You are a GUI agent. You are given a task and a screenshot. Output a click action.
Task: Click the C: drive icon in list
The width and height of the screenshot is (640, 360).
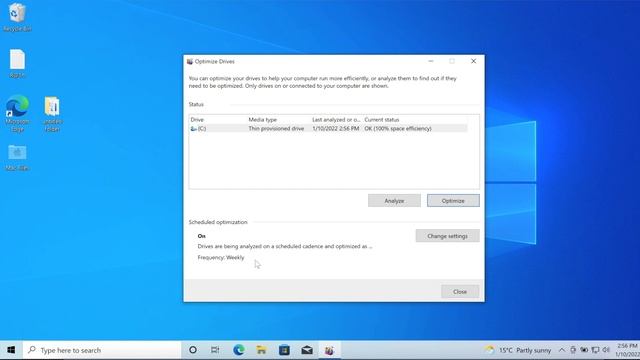193,129
